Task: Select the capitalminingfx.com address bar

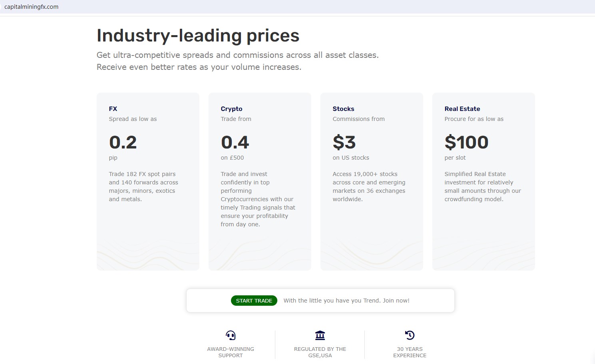Action: [x=31, y=6]
